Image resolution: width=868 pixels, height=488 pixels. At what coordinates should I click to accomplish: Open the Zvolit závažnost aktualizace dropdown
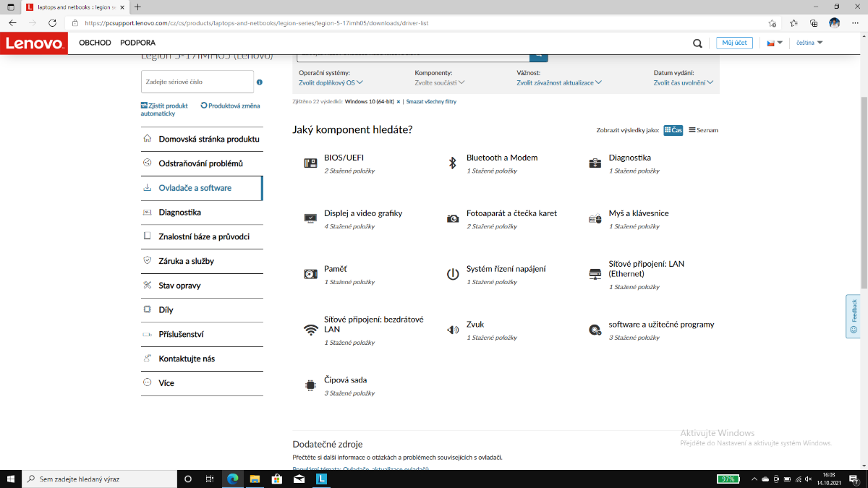coord(559,82)
